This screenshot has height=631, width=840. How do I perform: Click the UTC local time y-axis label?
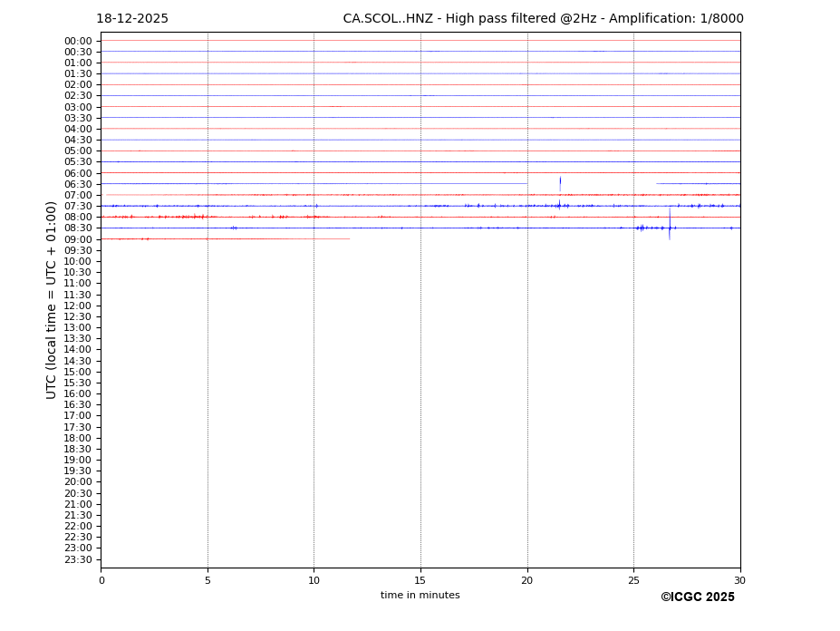click(52, 300)
